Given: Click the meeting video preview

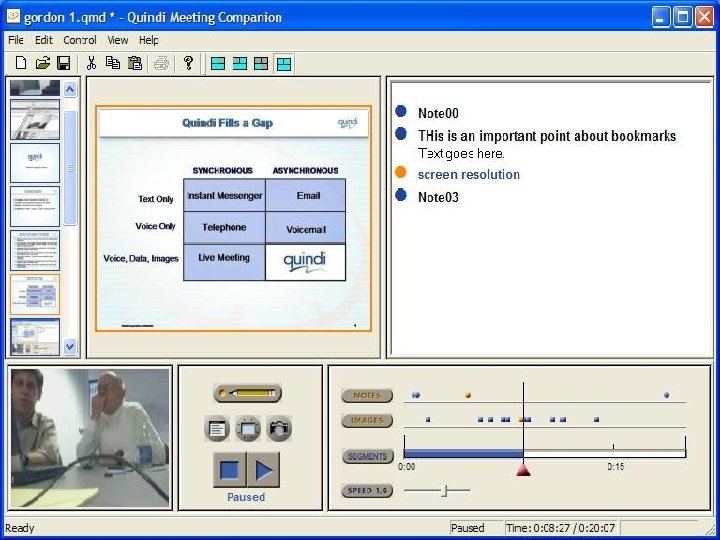Looking at the screenshot, I should click(x=90, y=438).
